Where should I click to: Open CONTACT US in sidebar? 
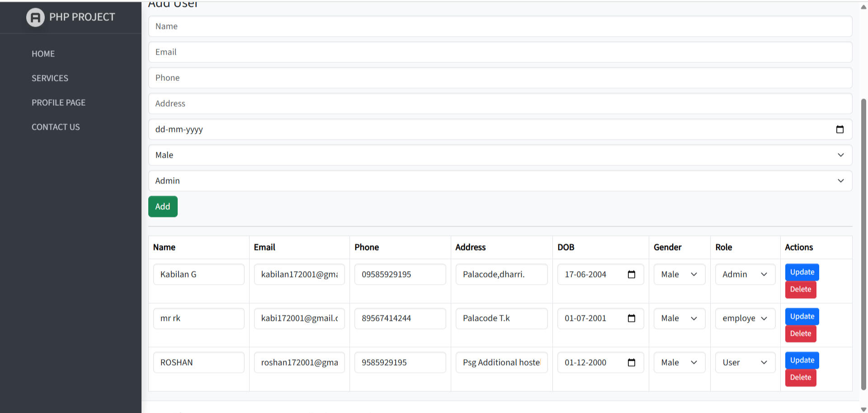pyautogui.click(x=56, y=127)
